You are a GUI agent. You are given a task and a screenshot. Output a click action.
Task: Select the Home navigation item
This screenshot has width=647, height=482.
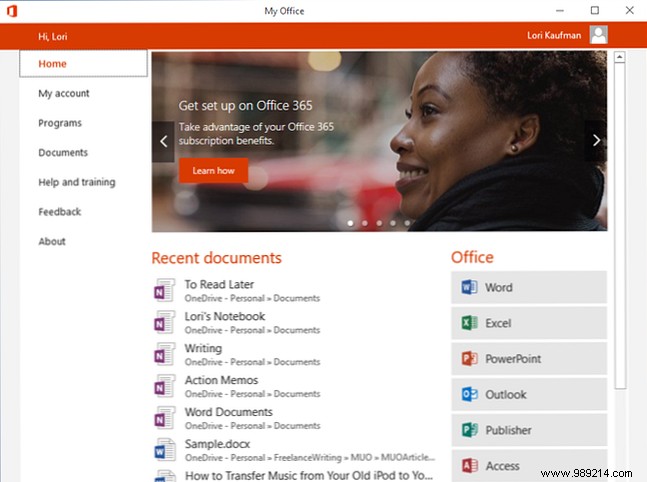(83, 64)
